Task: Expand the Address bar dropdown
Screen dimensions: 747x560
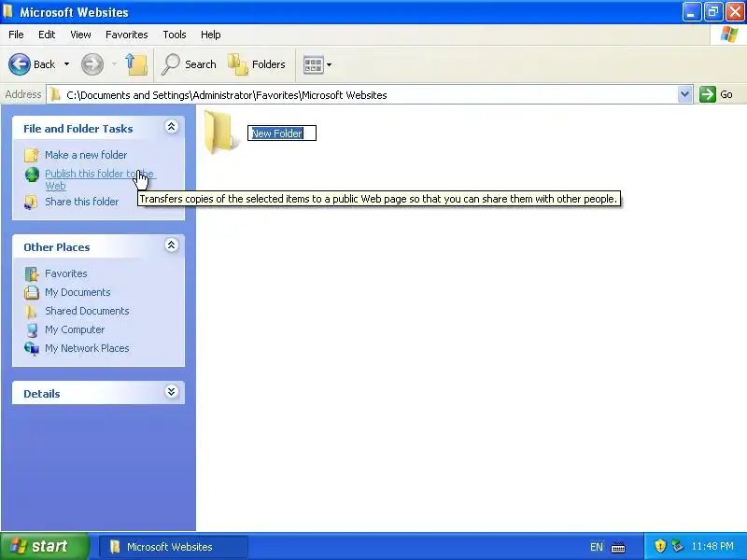Action: click(x=684, y=94)
